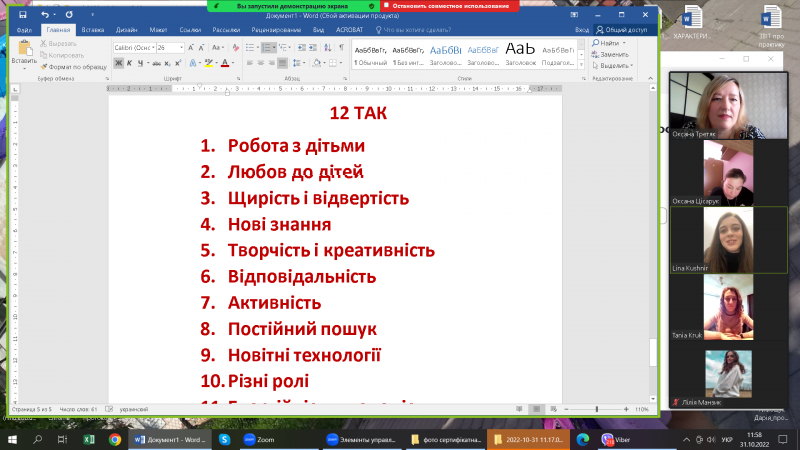Open the Change Case (Aa) dropdown
The image size is (800, 450).
pos(218,47)
